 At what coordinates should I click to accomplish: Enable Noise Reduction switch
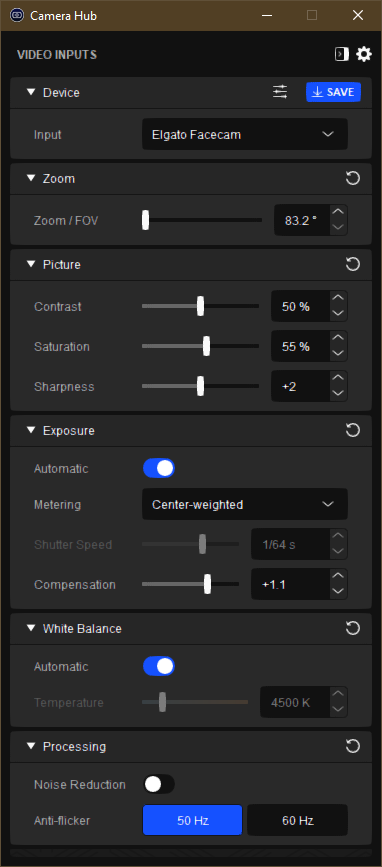(x=159, y=784)
